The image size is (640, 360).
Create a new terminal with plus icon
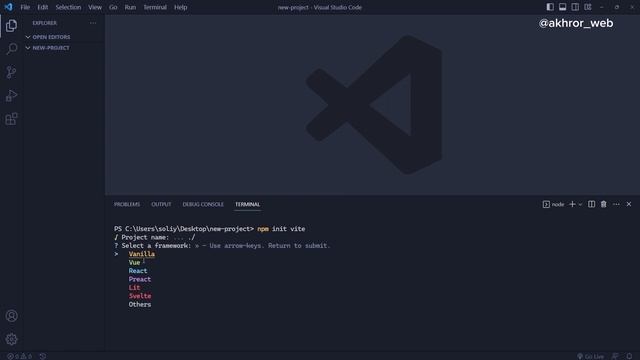point(572,204)
